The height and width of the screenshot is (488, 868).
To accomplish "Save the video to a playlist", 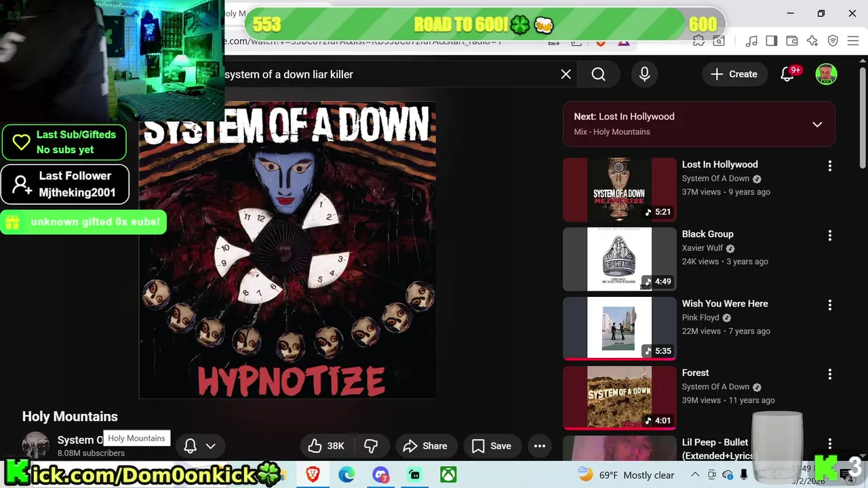I will 492,446.
